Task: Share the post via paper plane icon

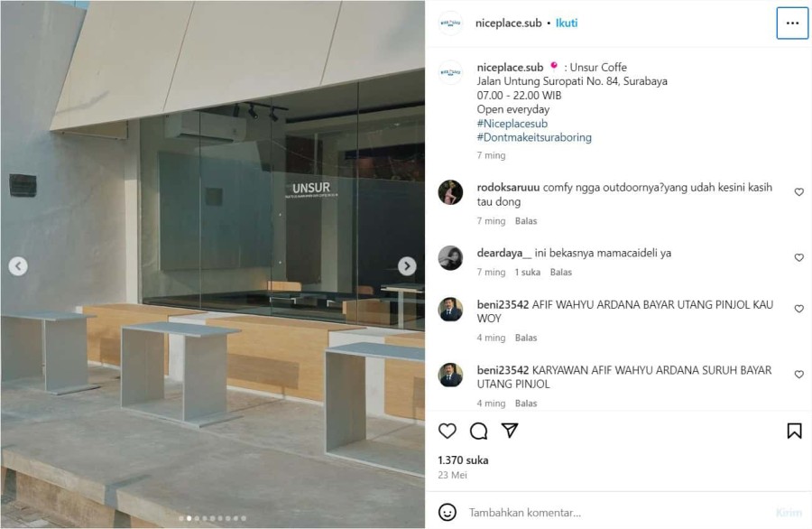Action: pos(510,430)
